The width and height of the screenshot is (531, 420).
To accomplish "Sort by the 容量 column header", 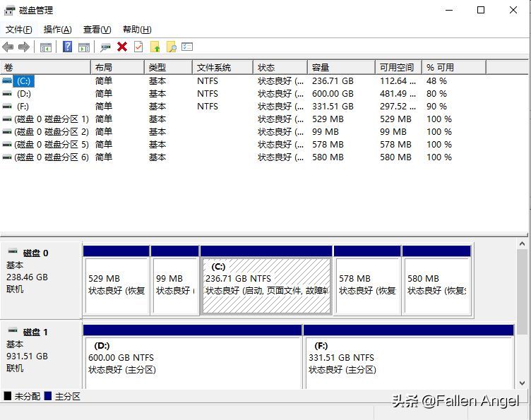I will (x=341, y=67).
